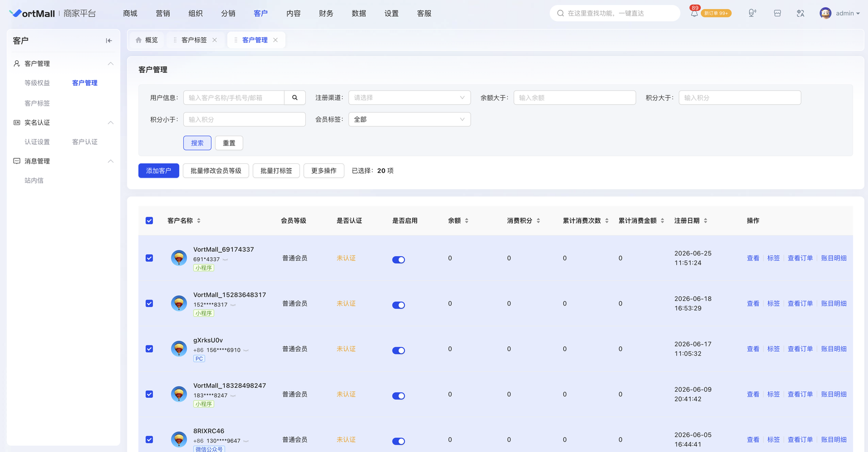Click the storefront icon in top bar
The image size is (868, 452).
(777, 14)
